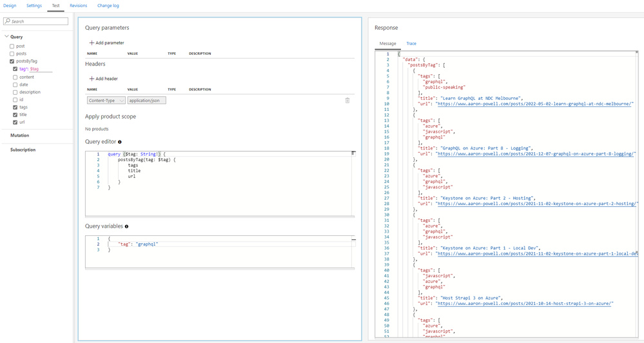Switch to the Trace response tab
The width and height of the screenshot is (644, 343).
[x=411, y=44]
